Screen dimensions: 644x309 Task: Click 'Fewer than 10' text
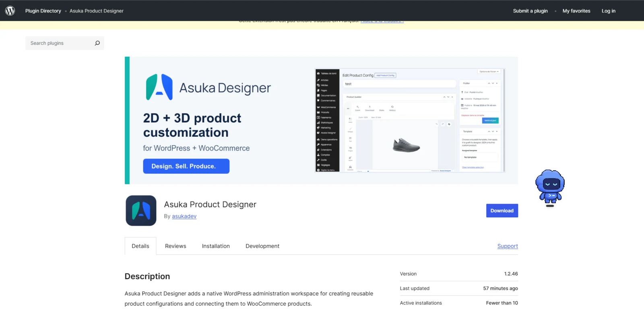point(502,303)
